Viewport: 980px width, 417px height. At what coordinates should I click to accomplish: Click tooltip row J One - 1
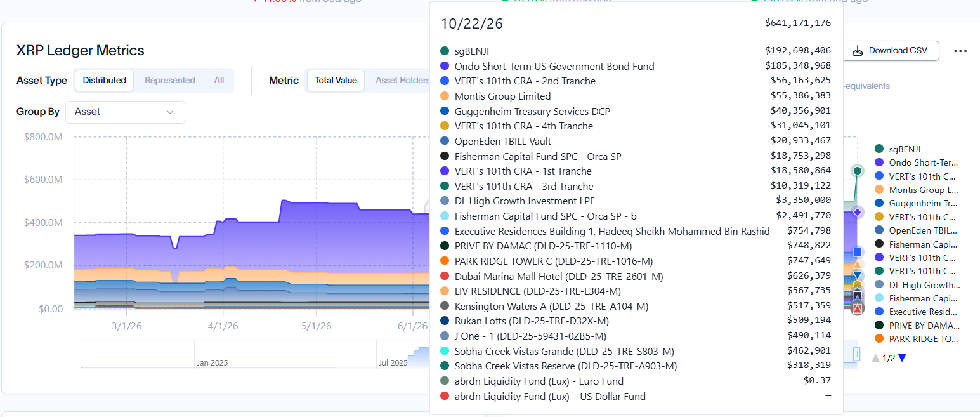coord(635,336)
